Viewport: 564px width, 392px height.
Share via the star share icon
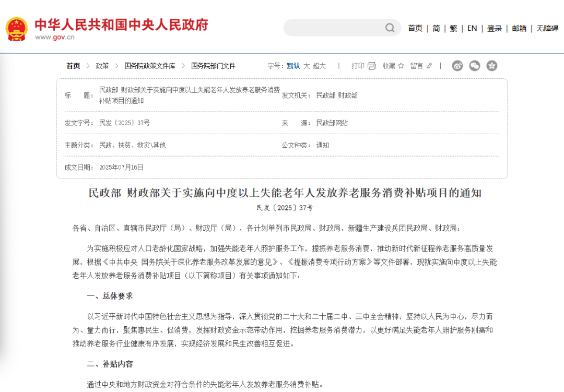pos(491,66)
